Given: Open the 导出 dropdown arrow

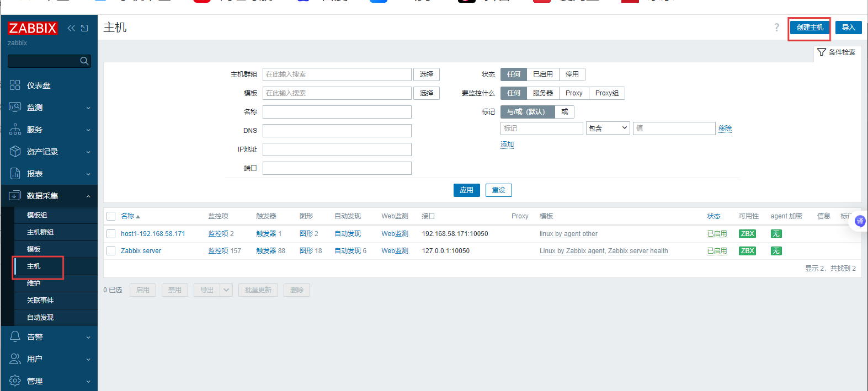Looking at the screenshot, I should tap(226, 290).
